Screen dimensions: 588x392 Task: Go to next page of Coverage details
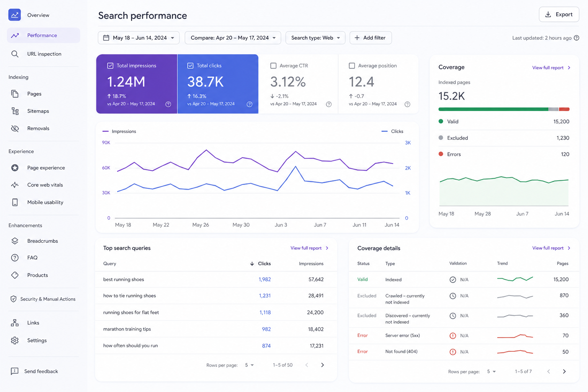pos(564,372)
